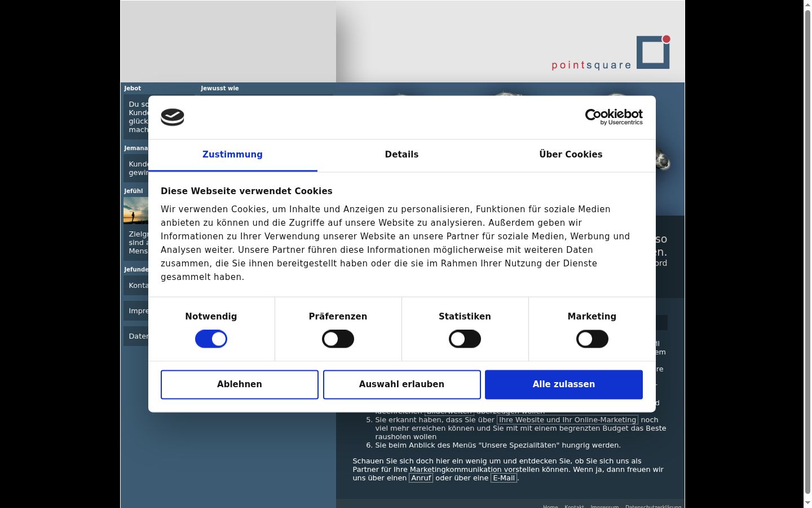Viewport: 812px width, 508px height.
Task: Click the Jewusst wie menu heading
Action: (220, 89)
